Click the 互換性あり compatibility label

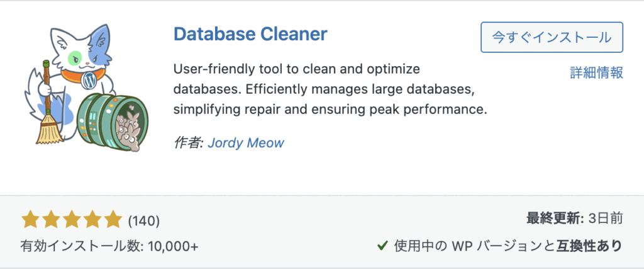click(x=589, y=245)
